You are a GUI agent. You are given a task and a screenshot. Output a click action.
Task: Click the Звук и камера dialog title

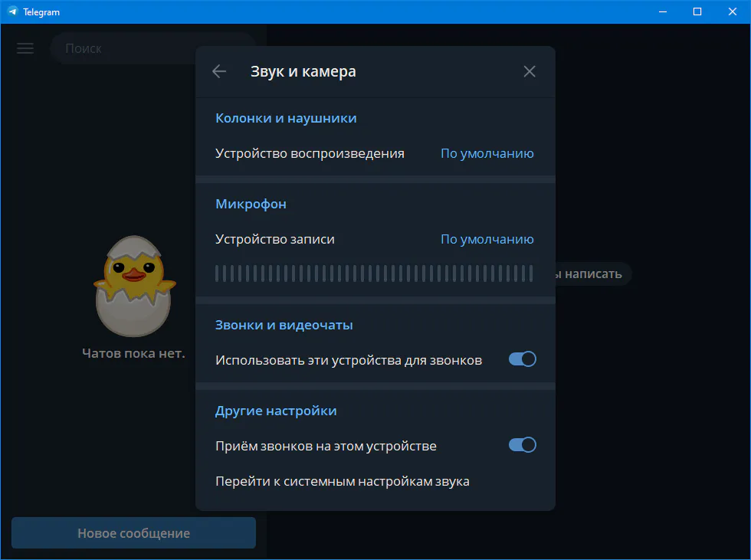coord(303,71)
